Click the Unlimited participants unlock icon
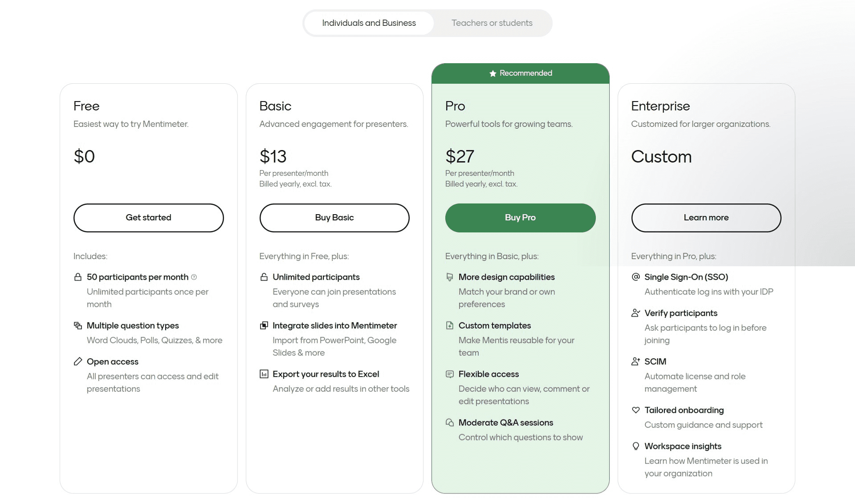The image size is (855, 504). pos(264,277)
